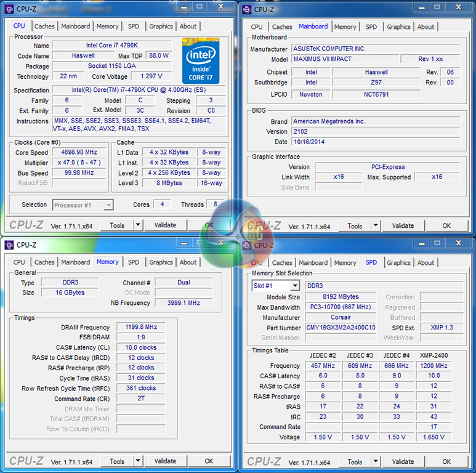Select the About tab in the Mainboard window

[x=426, y=27]
